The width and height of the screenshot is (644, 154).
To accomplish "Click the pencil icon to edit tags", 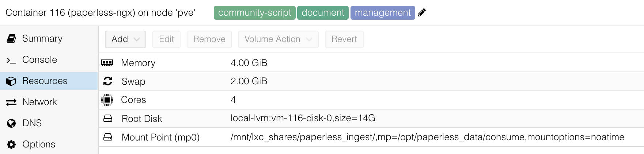I will click(x=421, y=13).
